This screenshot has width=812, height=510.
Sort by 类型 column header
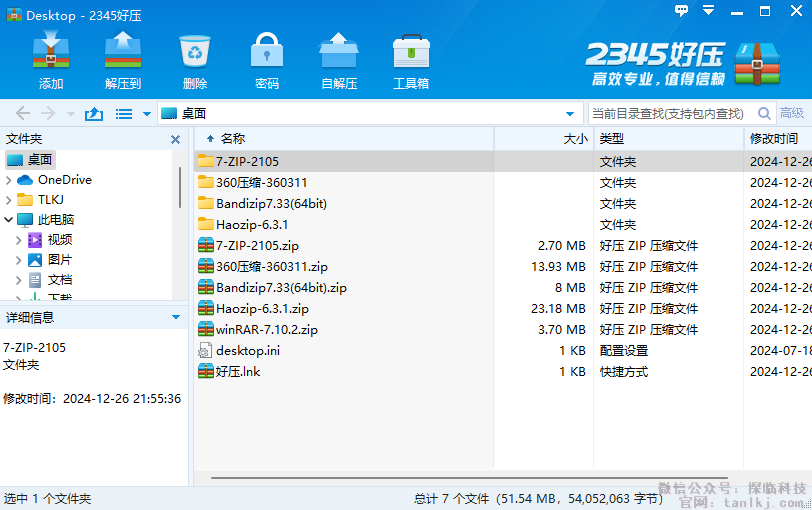(669, 139)
